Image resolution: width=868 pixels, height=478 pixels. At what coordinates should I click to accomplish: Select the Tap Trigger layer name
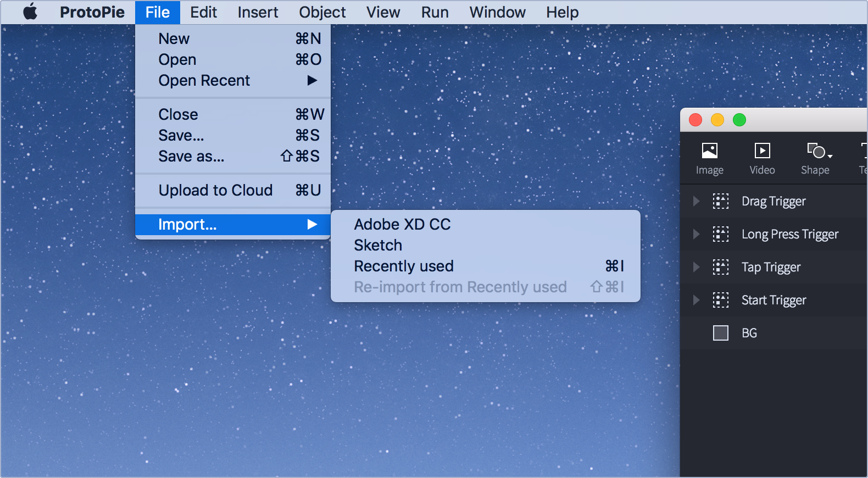click(x=771, y=268)
